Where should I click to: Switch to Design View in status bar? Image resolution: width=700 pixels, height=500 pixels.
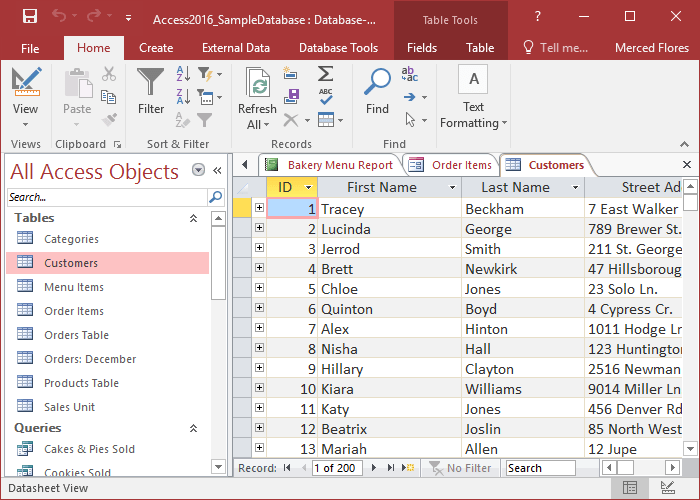coord(667,488)
